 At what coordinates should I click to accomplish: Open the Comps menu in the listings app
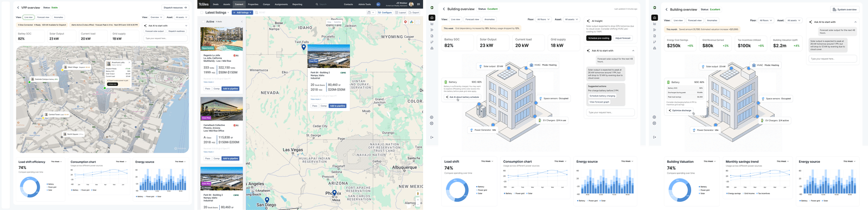click(x=266, y=4)
